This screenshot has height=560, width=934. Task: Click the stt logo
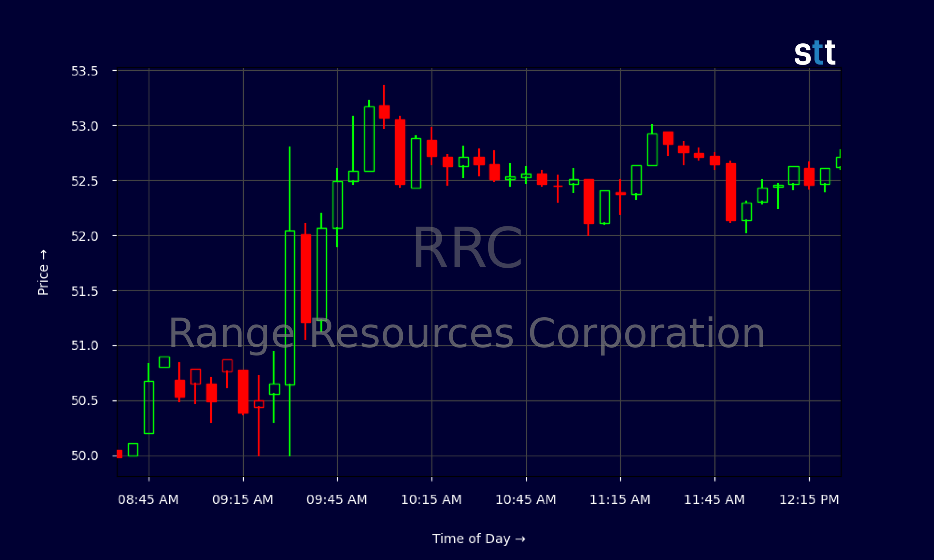pyautogui.click(x=815, y=53)
